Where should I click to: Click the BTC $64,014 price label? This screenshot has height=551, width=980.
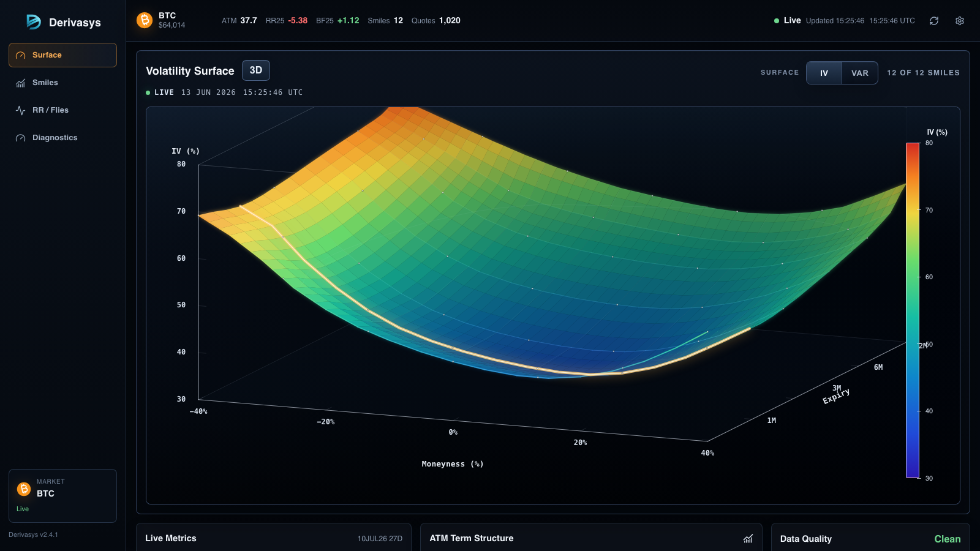point(171,25)
